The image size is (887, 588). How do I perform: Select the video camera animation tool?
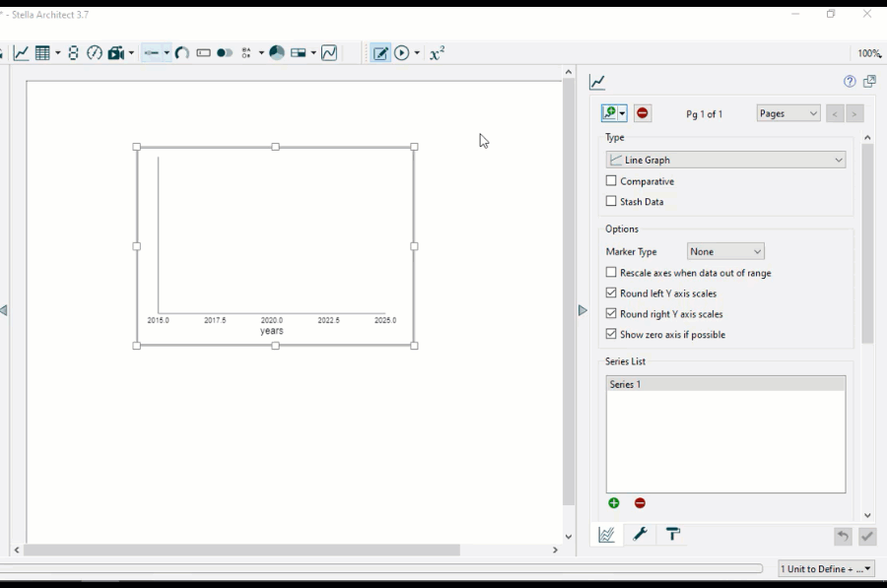[x=116, y=53]
